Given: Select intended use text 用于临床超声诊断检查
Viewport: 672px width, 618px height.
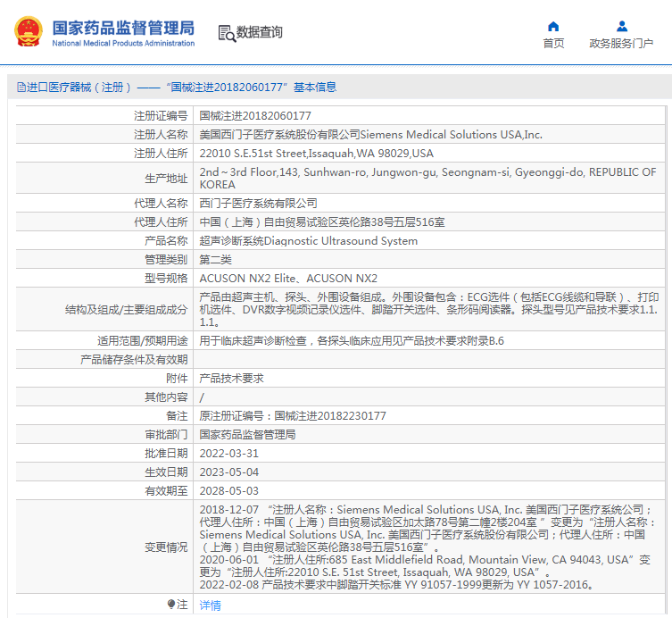Looking at the screenshot, I should point(352,341).
